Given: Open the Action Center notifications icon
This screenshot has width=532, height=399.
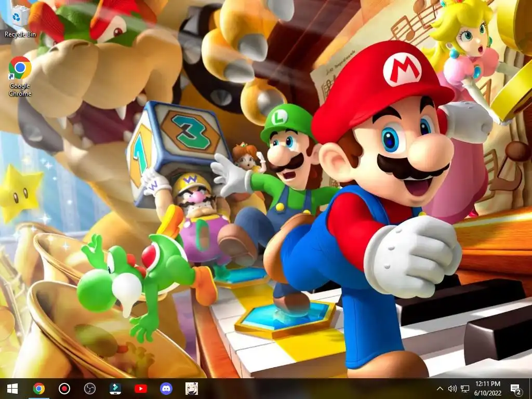Looking at the screenshot, I should pyautogui.click(x=516, y=389).
